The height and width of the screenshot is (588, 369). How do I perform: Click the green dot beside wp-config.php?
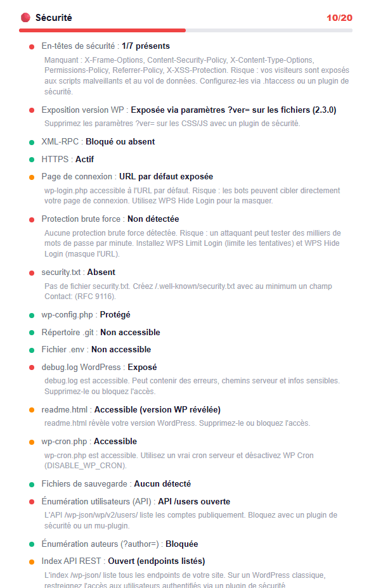pos(33,314)
